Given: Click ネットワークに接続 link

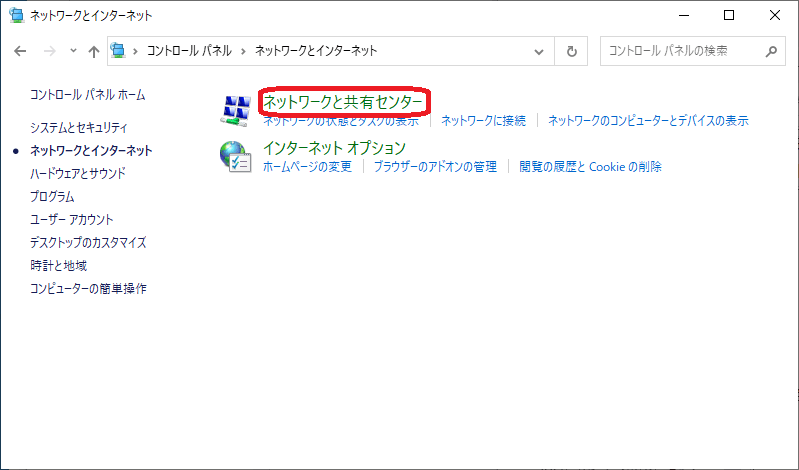Looking at the screenshot, I should (483, 121).
